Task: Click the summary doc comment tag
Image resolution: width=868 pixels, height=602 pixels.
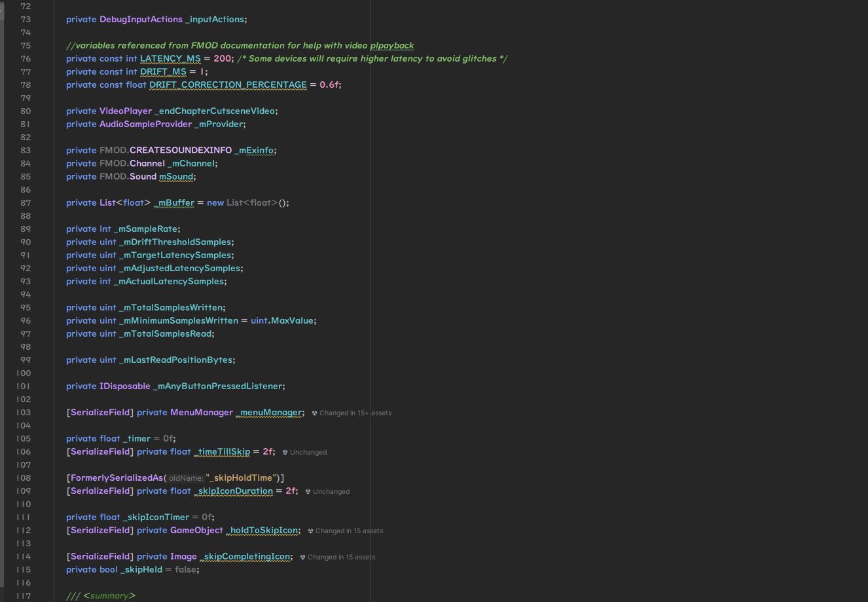Action: pos(109,595)
